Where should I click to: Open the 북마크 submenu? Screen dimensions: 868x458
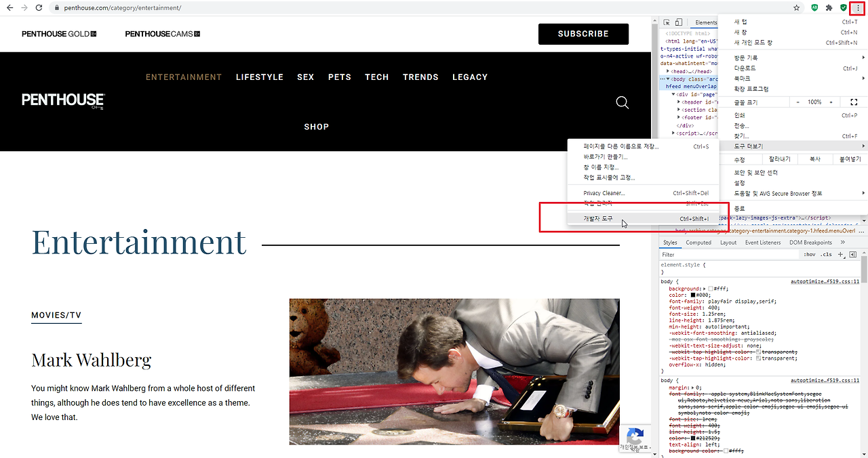tap(793, 79)
